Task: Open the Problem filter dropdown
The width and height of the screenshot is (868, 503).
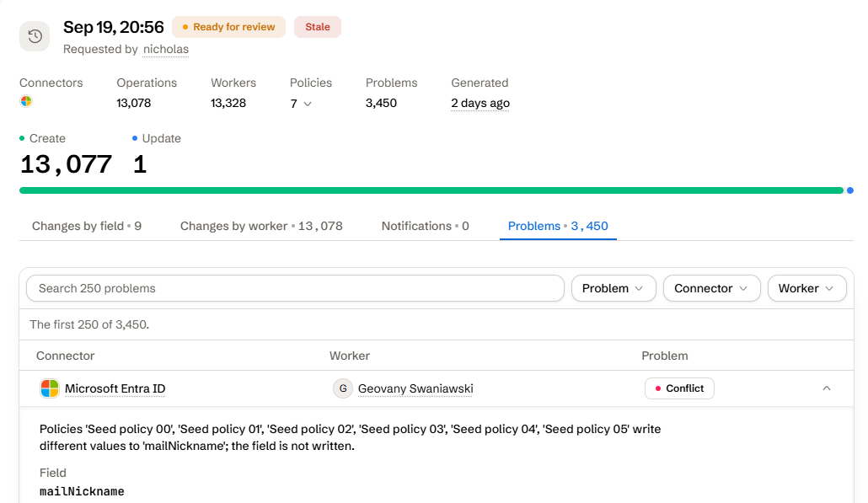Action: coord(613,288)
